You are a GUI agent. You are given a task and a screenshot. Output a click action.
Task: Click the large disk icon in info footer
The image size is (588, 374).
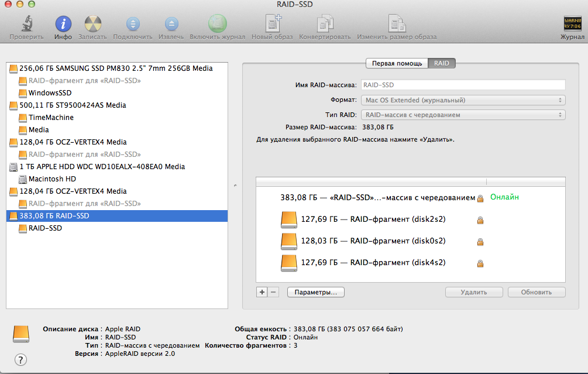(x=21, y=334)
